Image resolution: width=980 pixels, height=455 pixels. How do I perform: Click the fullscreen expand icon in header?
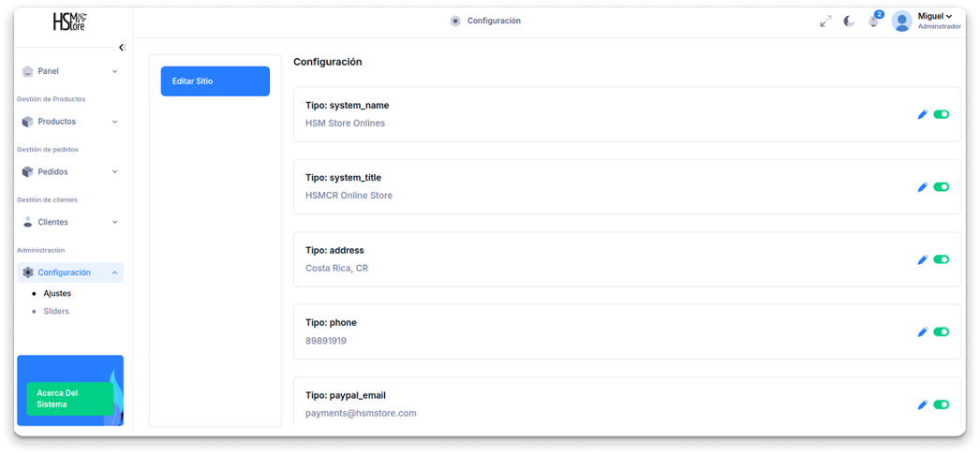pos(825,22)
